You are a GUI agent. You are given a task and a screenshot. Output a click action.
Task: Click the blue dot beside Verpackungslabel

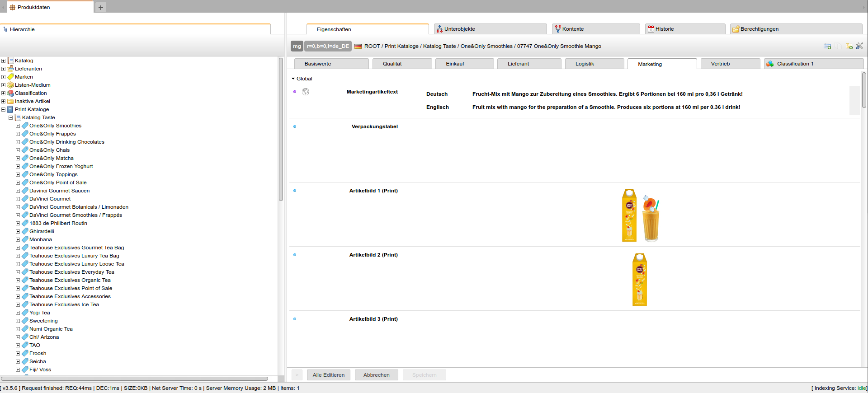tap(295, 126)
